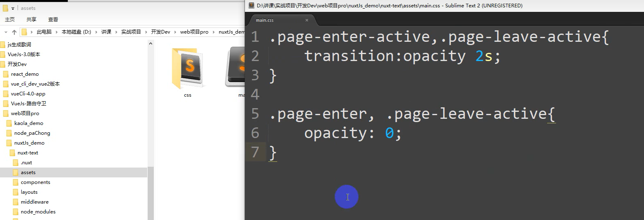
Task: Click the folder icon in address bar
Action: [x=24, y=32]
